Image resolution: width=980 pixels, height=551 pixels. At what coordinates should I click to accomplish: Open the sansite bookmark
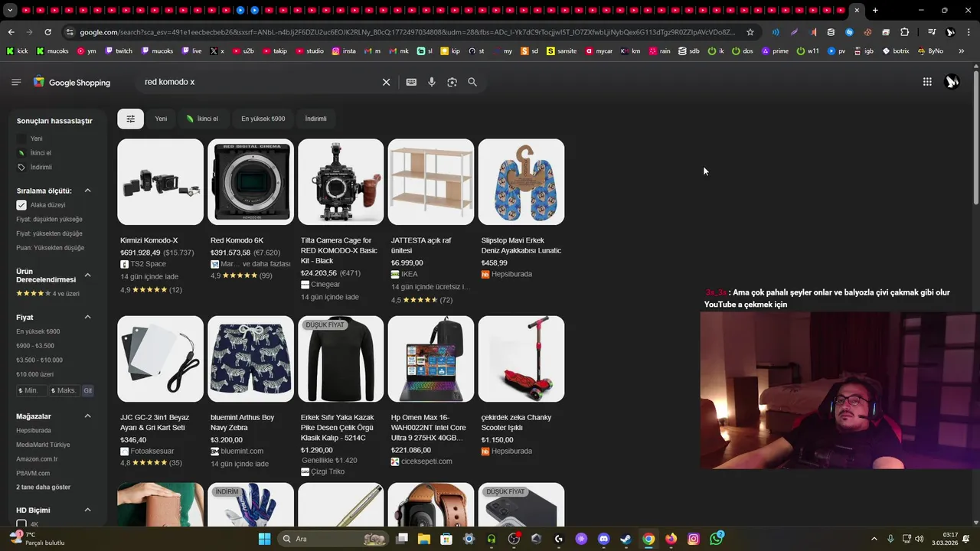point(562,51)
